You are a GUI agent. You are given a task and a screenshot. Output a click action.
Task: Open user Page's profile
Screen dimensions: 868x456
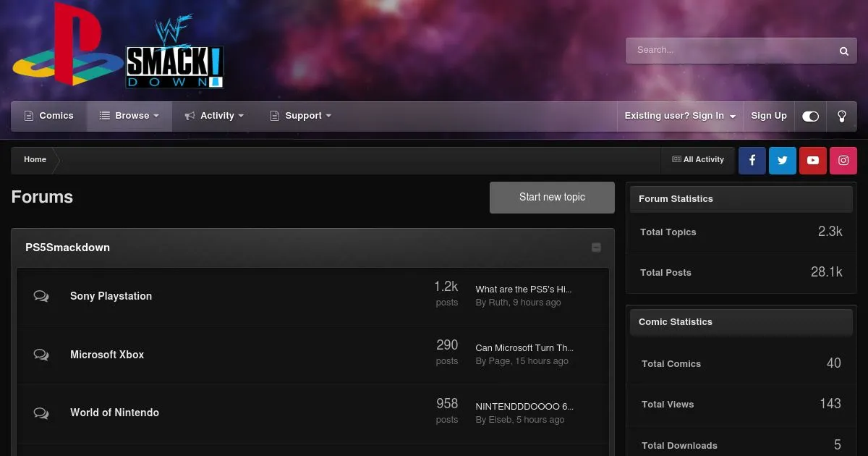[499, 361]
